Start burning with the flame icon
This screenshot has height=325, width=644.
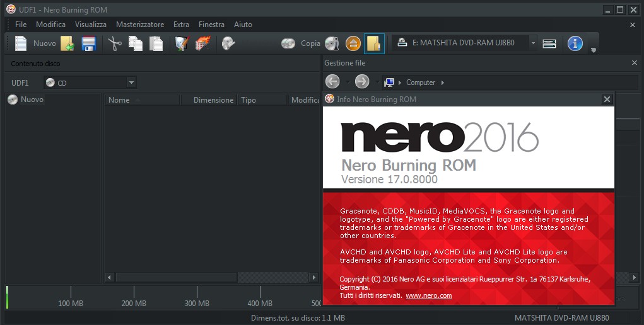[x=202, y=43]
